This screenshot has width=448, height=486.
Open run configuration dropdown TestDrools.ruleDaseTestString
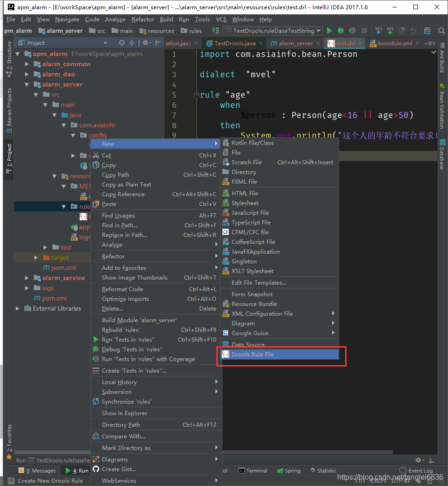(x=273, y=31)
